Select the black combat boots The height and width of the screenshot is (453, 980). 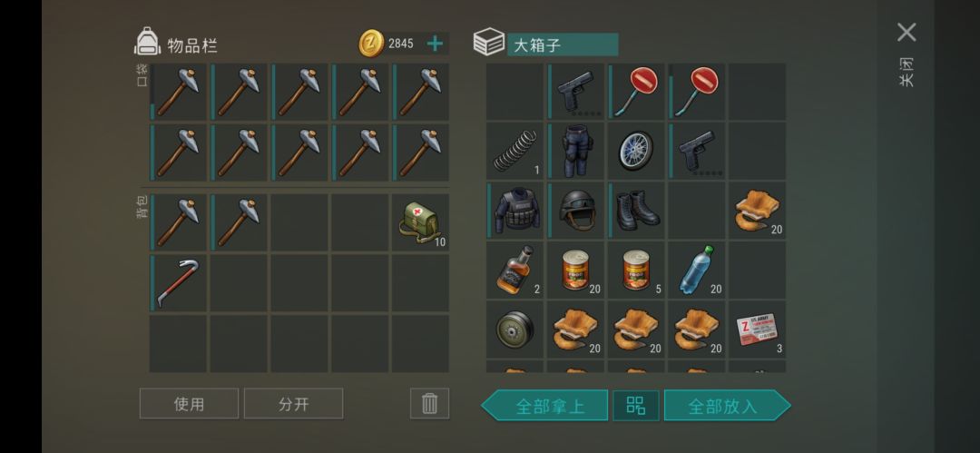pyautogui.click(x=635, y=211)
